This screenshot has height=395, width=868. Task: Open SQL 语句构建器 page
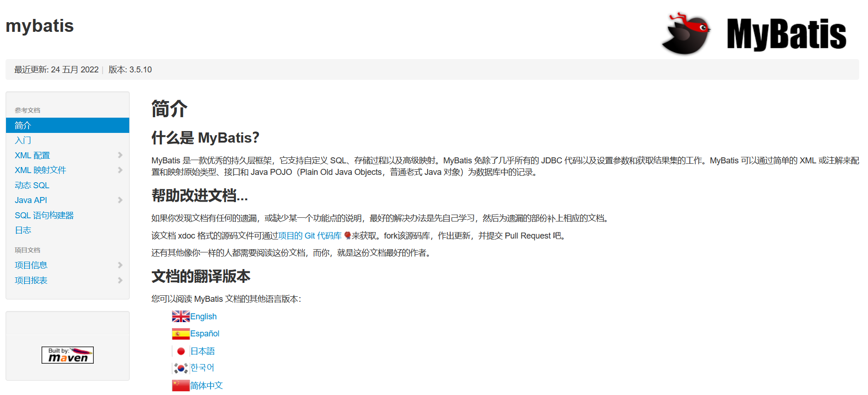pos(44,215)
